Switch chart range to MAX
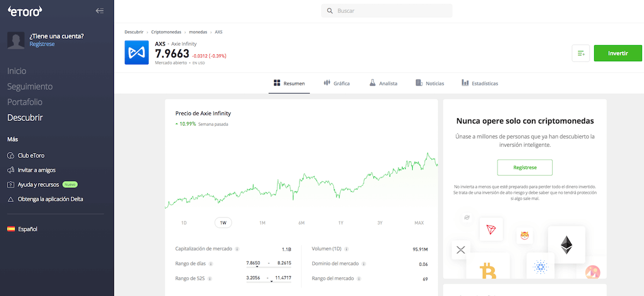 point(419,223)
